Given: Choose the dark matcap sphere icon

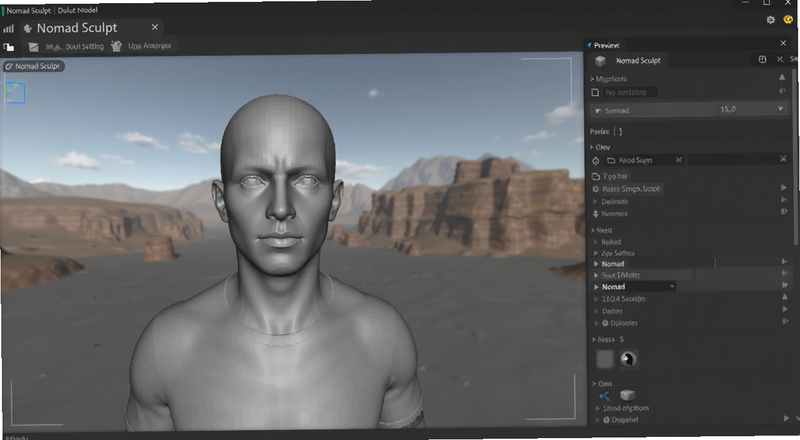Looking at the screenshot, I should pyautogui.click(x=629, y=359).
